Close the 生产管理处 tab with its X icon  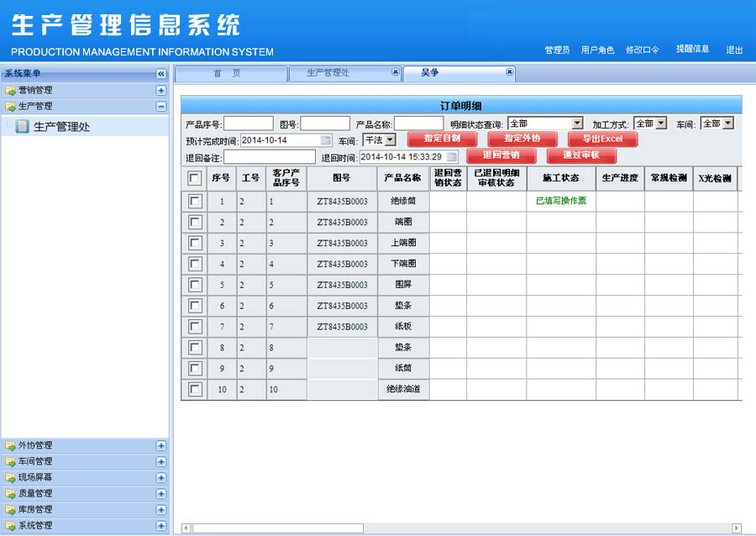click(396, 72)
